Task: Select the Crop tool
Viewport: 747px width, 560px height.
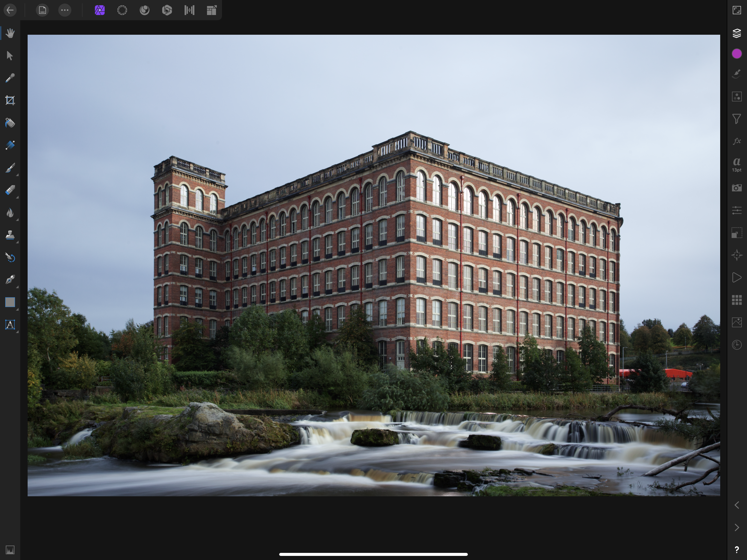Action: tap(10, 100)
